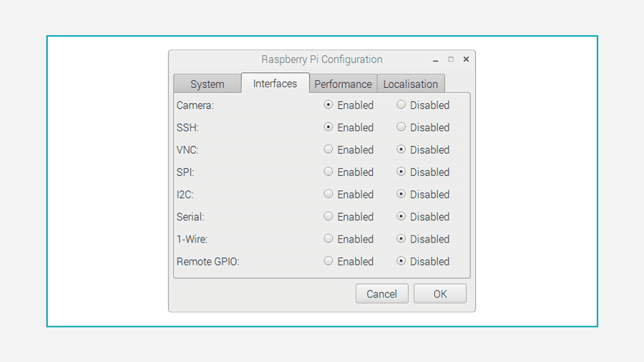Select the Localisation tab
Image resolution: width=644 pixels, height=362 pixels.
tap(410, 84)
